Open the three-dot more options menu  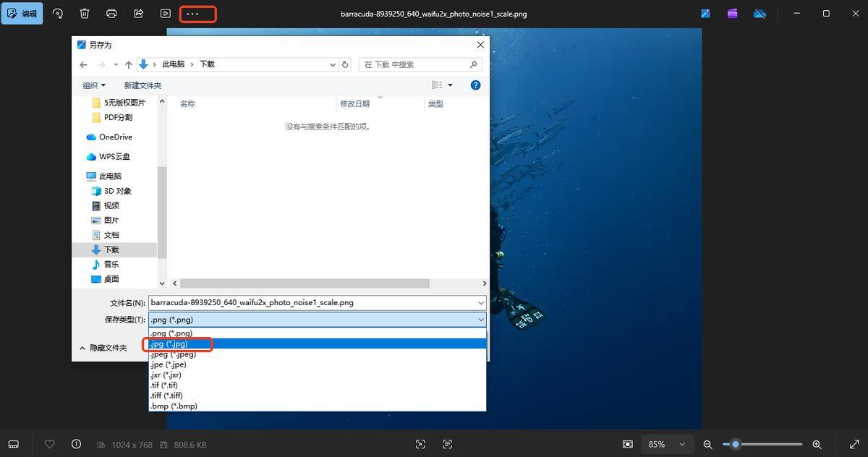[192, 14]
